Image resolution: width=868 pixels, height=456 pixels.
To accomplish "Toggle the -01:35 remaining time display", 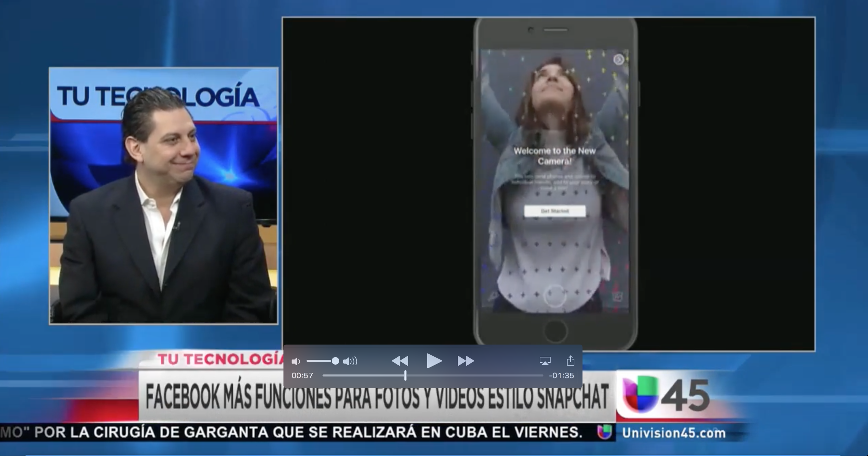I will (561, 375).
